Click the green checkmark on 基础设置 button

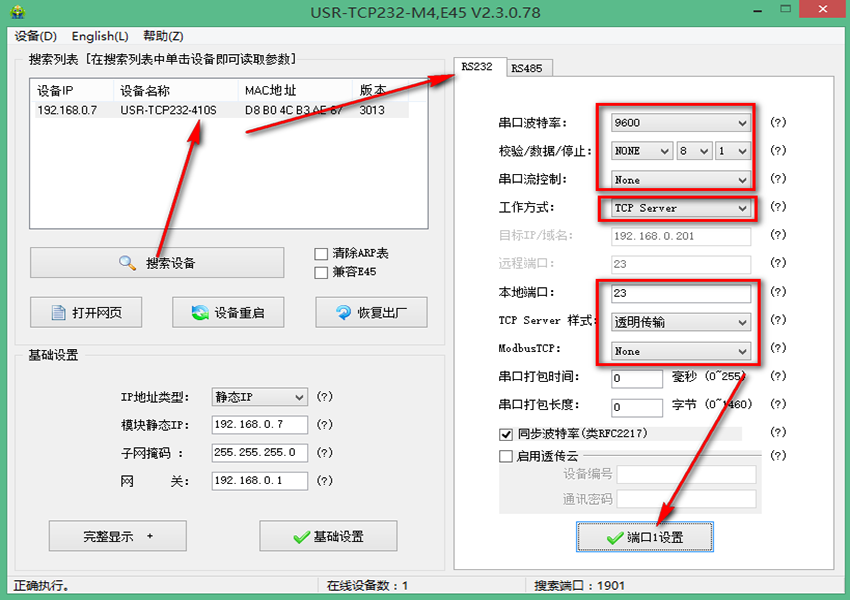tap(301, 537)
